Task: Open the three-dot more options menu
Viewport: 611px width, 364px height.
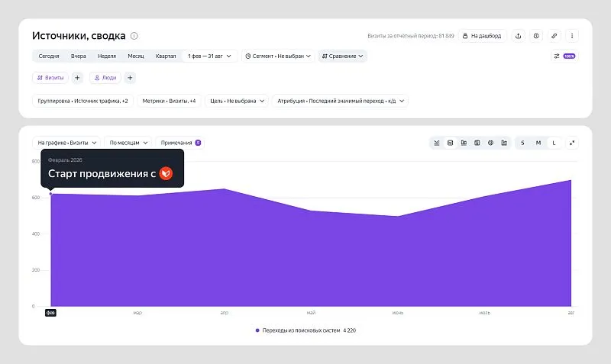Action: [x=572, y=36]
